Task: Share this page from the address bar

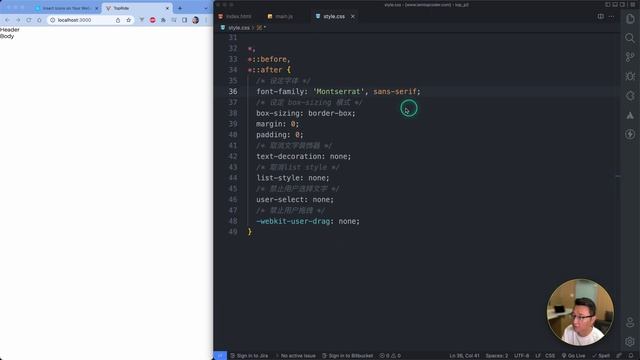Action: 118,20
